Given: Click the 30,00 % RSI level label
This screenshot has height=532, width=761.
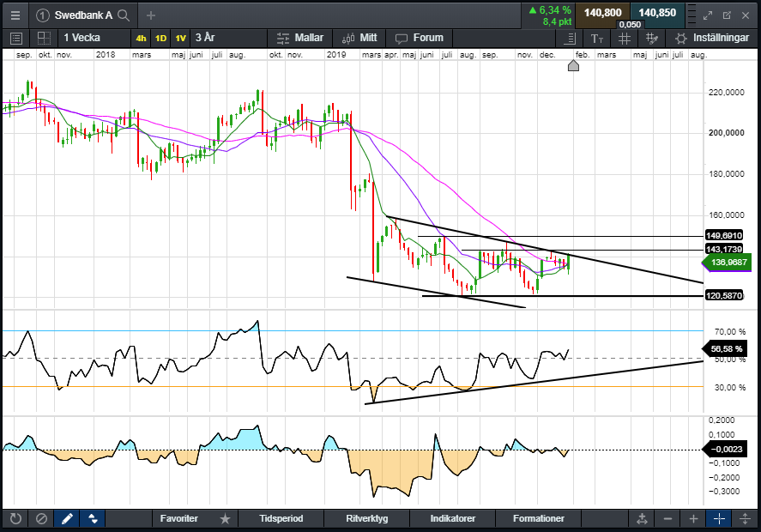Looking at the screenshot, I should [730, 387].
